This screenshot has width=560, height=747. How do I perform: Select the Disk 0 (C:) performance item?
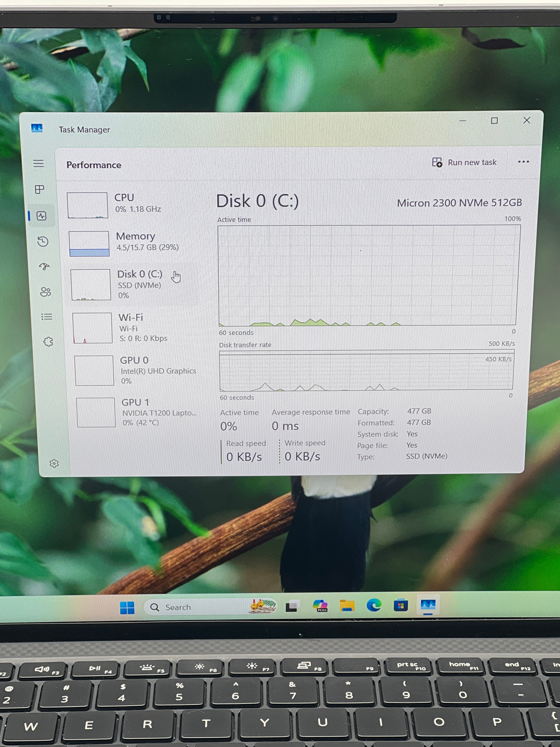coord(133,284)
